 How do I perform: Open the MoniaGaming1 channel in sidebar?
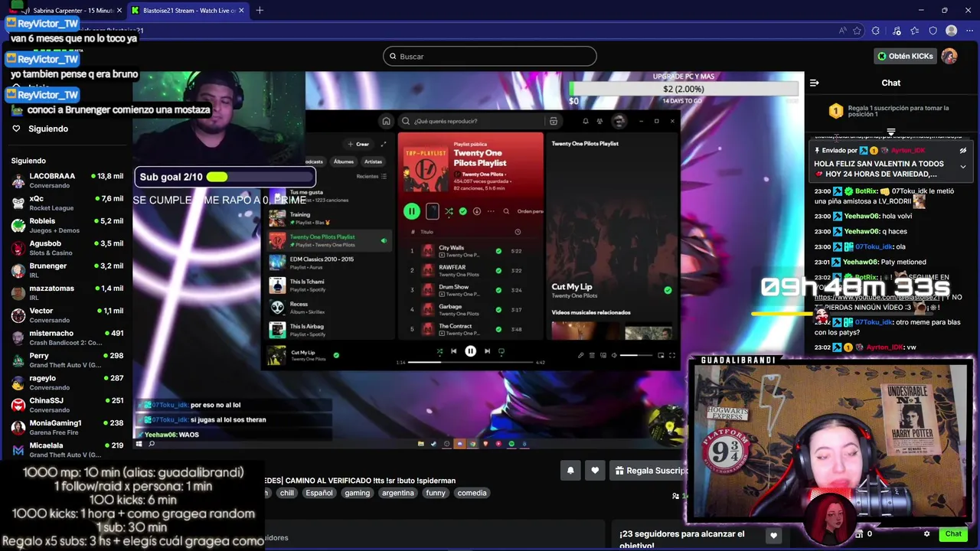point(67,427)
